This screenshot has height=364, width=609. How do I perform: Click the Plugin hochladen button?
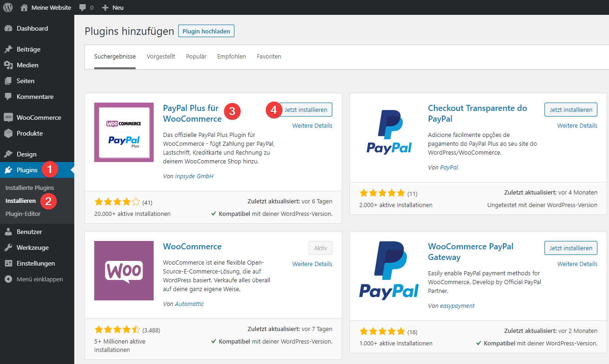click(x=207, y=31)
